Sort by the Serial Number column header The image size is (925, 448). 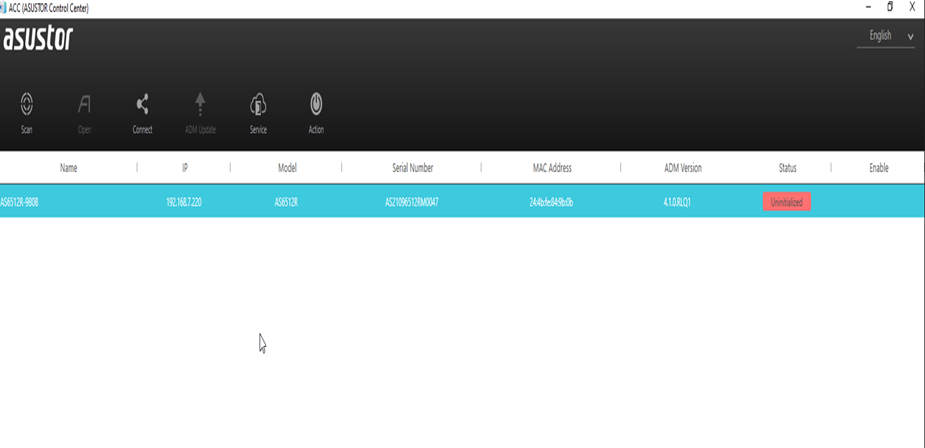pos(412,168)
